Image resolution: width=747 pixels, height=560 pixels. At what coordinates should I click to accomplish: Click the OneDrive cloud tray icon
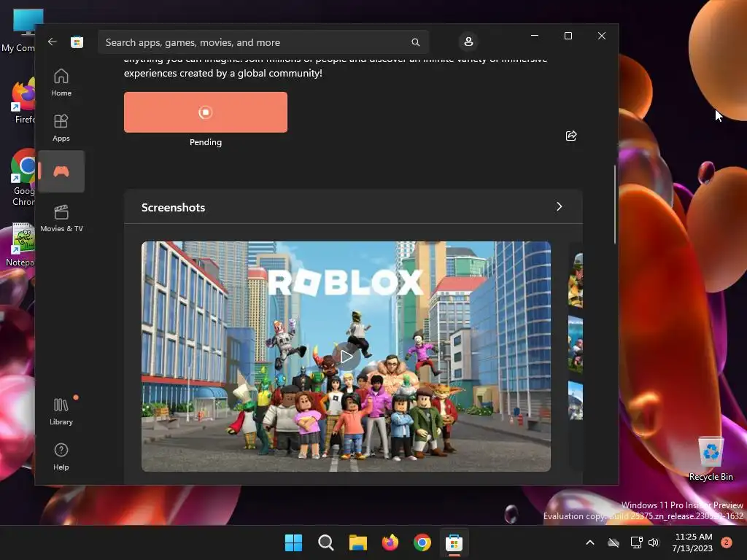[614, 542]
